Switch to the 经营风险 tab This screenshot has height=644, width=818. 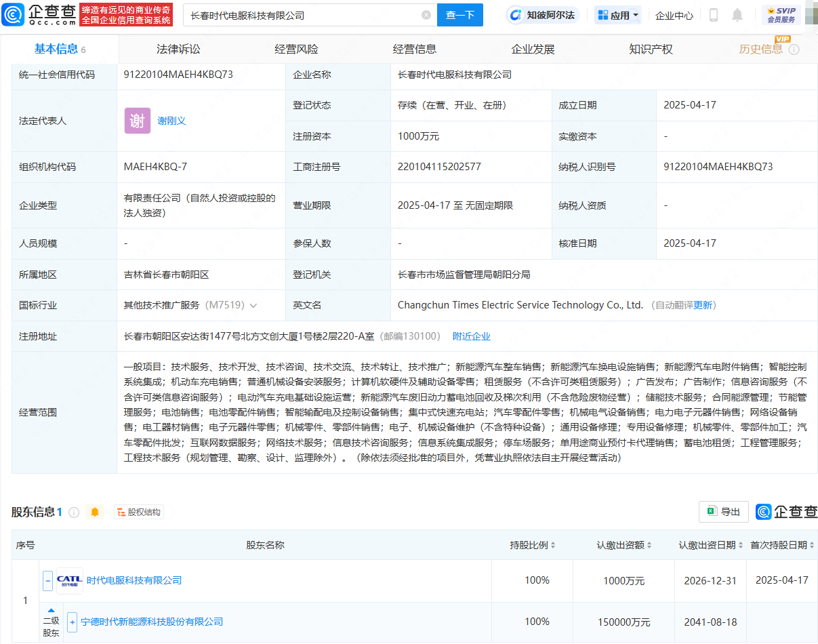[x=296, y=49]
